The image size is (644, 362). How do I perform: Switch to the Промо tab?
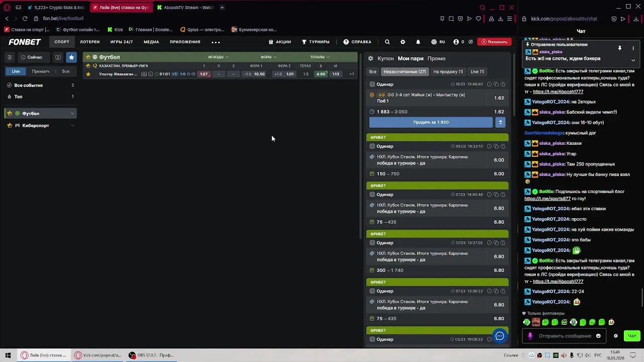pyautogui.click(x=436, y=58)
